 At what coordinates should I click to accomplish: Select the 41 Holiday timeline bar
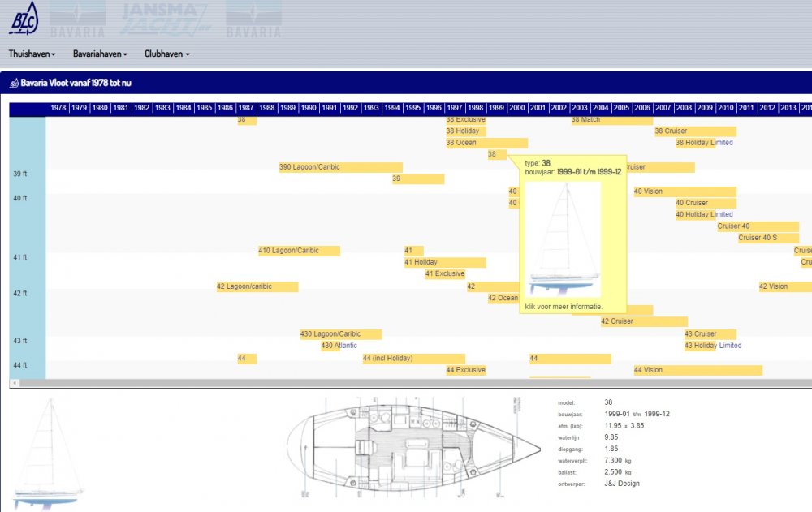coord(445,262)
